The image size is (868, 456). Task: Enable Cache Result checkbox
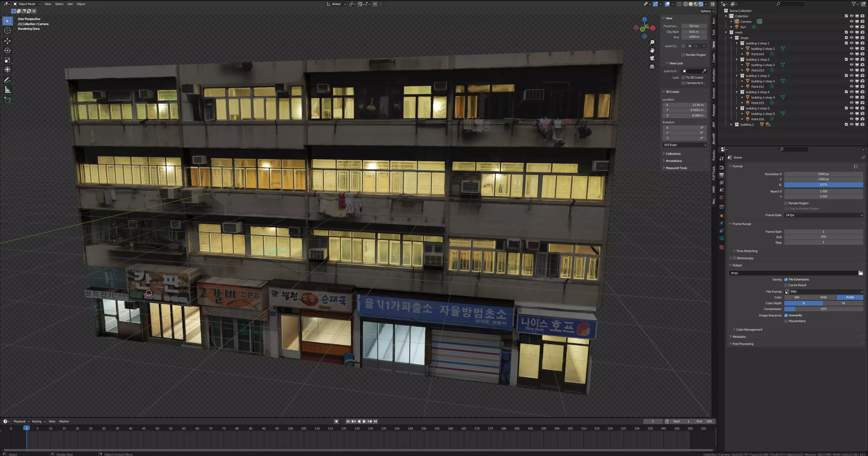coord(786,285)
